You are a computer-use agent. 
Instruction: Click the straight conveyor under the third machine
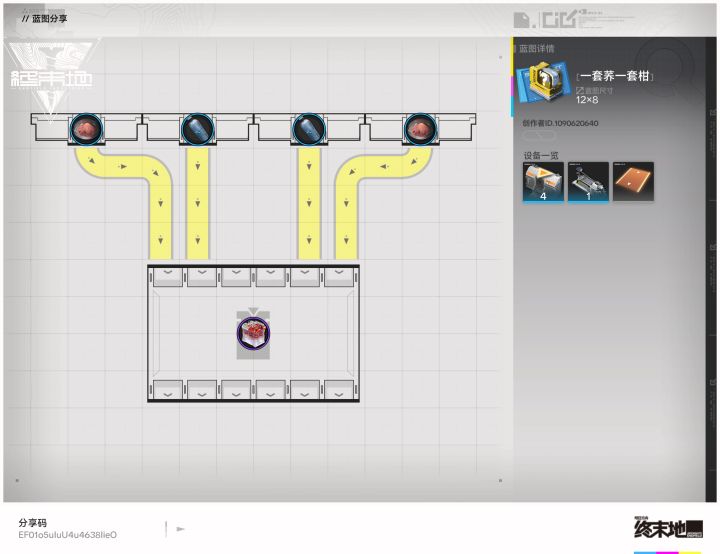(x=309, y=203)
